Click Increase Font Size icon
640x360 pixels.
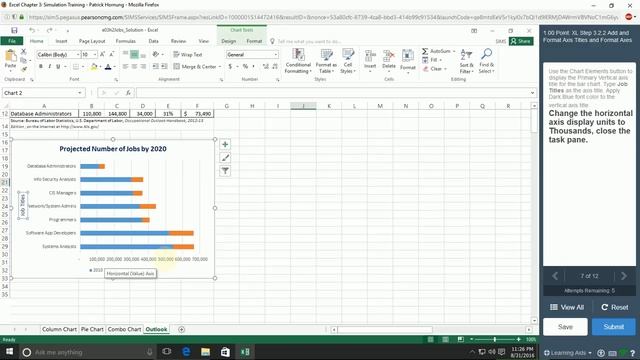pos(102,54)
